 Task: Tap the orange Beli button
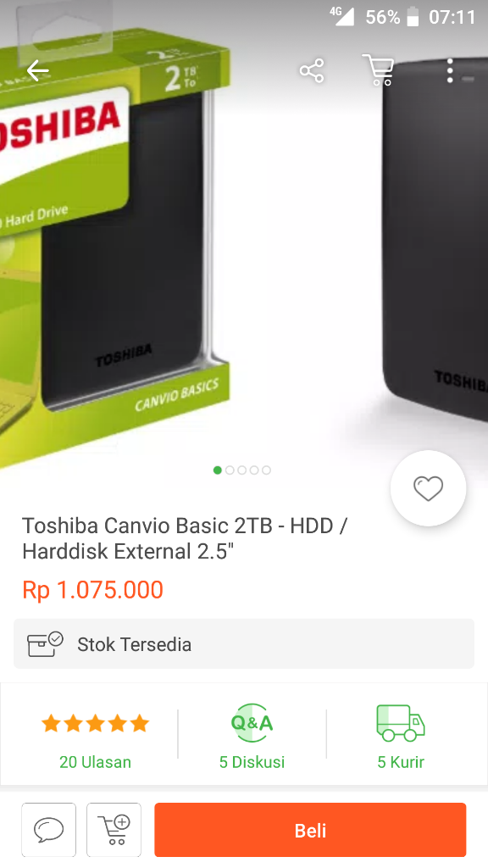(310, 830)
